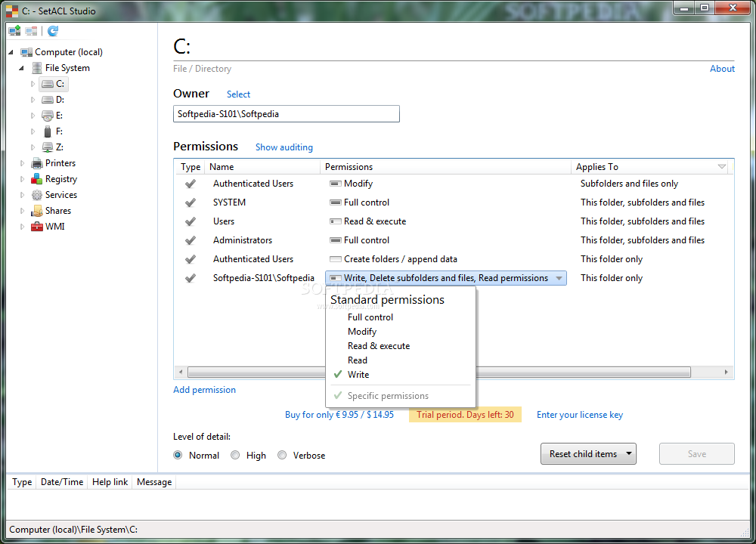This screenshot has height=544, width=756.
Task: Select the Z: network drive icon
Action: (x=47, y=147)
